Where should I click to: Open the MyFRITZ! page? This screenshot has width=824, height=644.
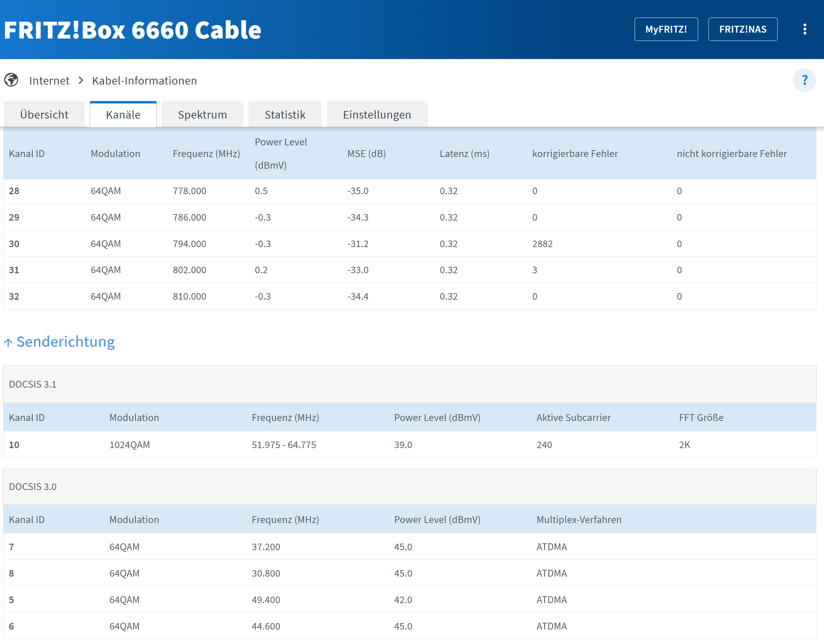[666, 29]
